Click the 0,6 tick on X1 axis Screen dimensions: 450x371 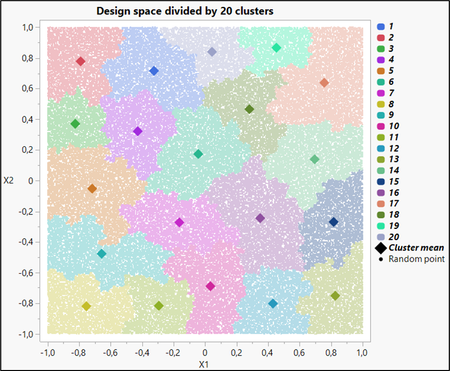tap(299, 353)
